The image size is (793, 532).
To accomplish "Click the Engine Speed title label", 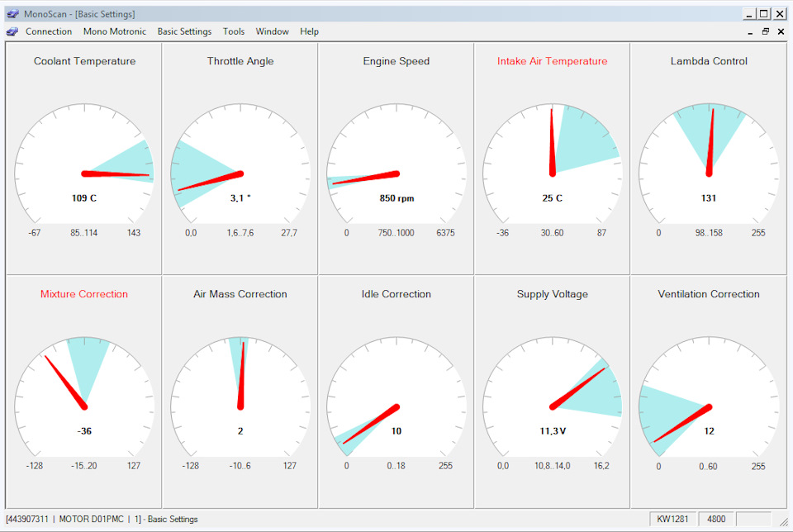I will click(x=396, y=61).
